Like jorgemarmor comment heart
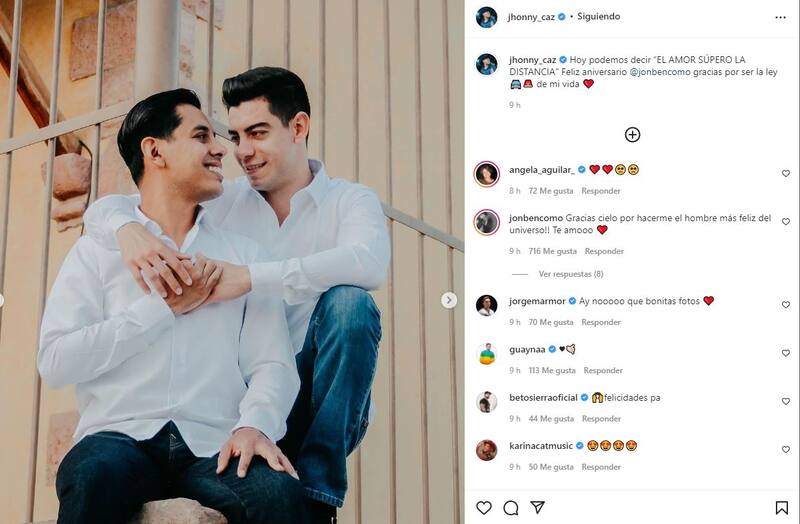Image resolution: width=800 pixels, height=524 pixels. pyautogui.click(x=786, y=305)
